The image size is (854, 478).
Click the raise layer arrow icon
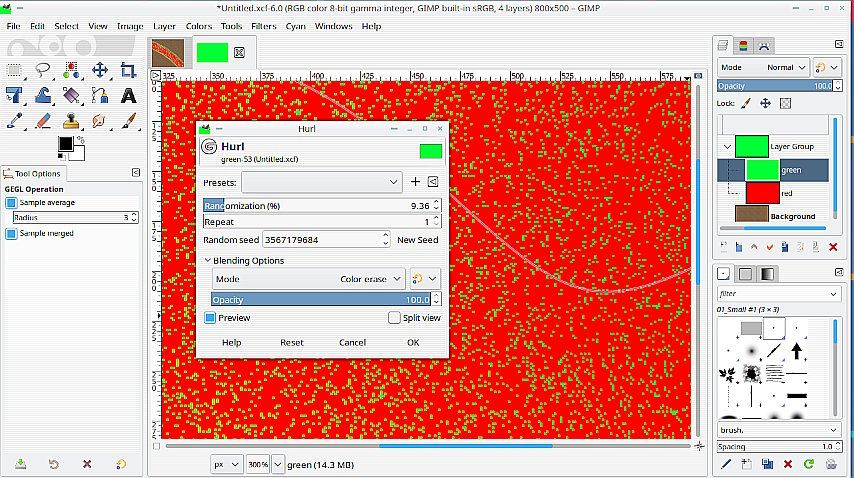coord(754,247)
